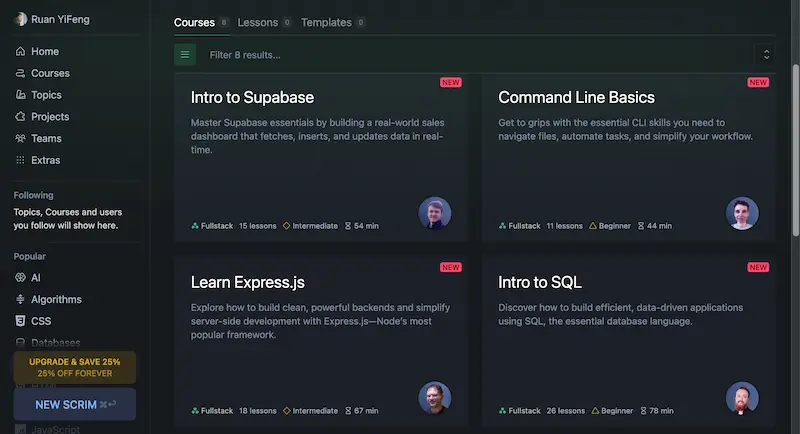Click Beginner level on Intro to SQL
Viewport: 800px width, 434px height.
(612, 411)
